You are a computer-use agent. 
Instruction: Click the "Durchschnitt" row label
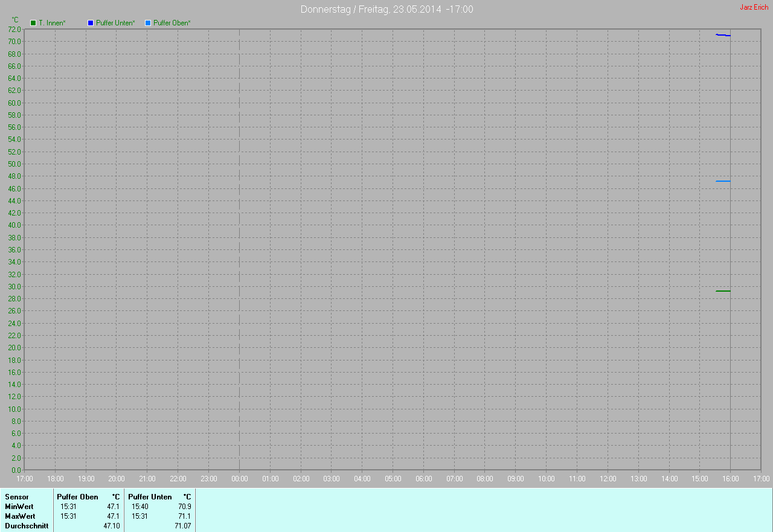[27, 526]
